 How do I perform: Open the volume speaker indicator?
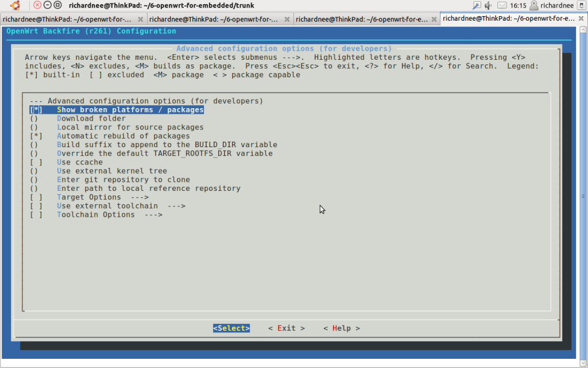pyautogui.click(x=488, y=5)
